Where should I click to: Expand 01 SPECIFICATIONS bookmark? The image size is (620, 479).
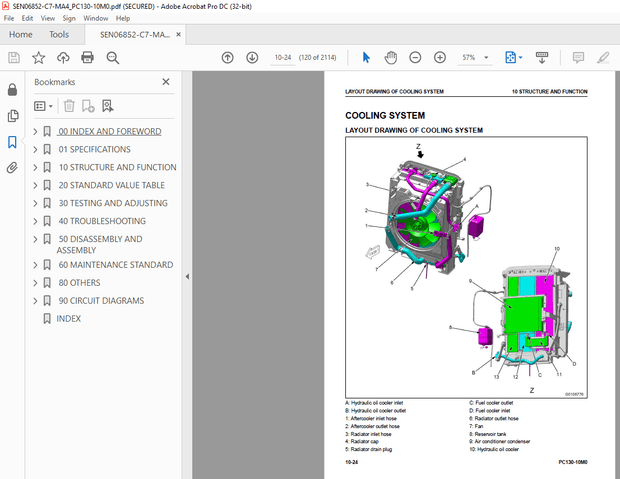click(x=35, y=150)
